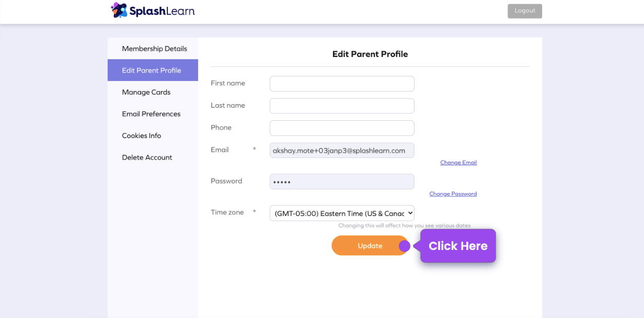This screenshot has height=318, width=644.
Task: Open the Change Email link
Action: click(x=458, y=162)
